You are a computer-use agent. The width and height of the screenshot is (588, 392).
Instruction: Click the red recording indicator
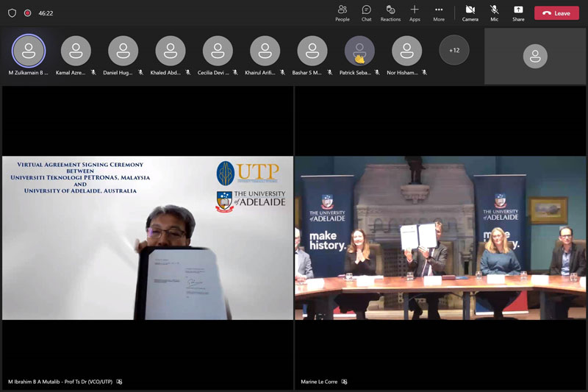point(27,13)
